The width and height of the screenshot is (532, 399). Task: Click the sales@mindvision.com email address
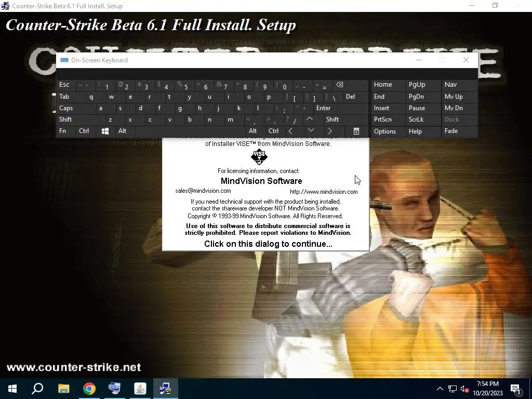(203, 191)
